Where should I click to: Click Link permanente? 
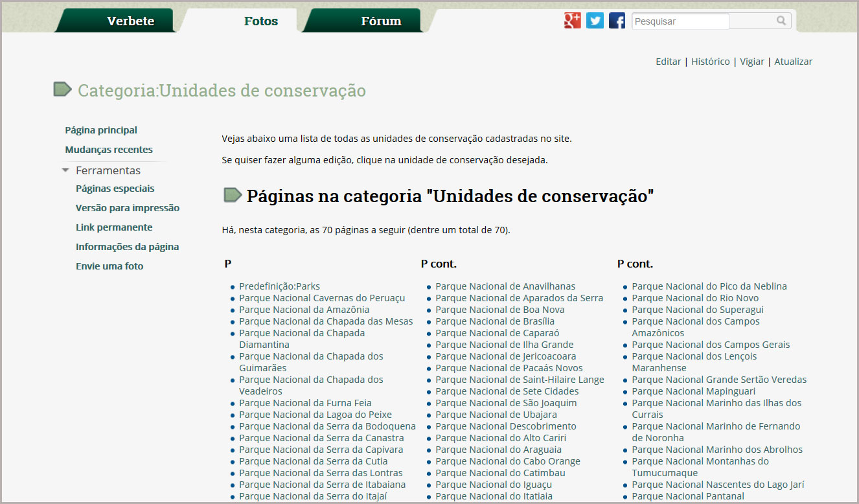pos(114,227)
